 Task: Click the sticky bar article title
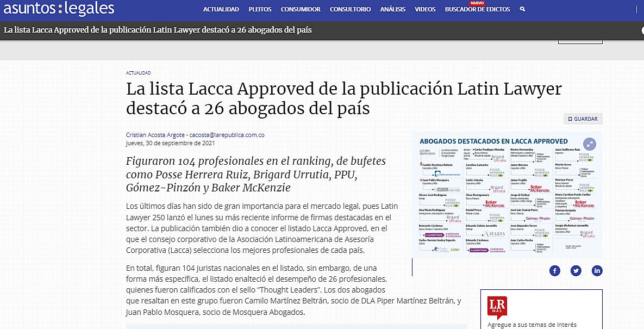point(158,30)
